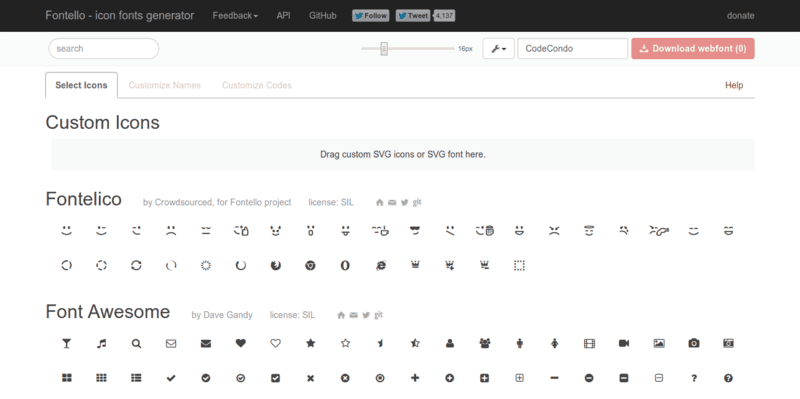Pick the Opera browser icon
The height and width of the screenshot is (399, 800).
[x=345, y=265]
